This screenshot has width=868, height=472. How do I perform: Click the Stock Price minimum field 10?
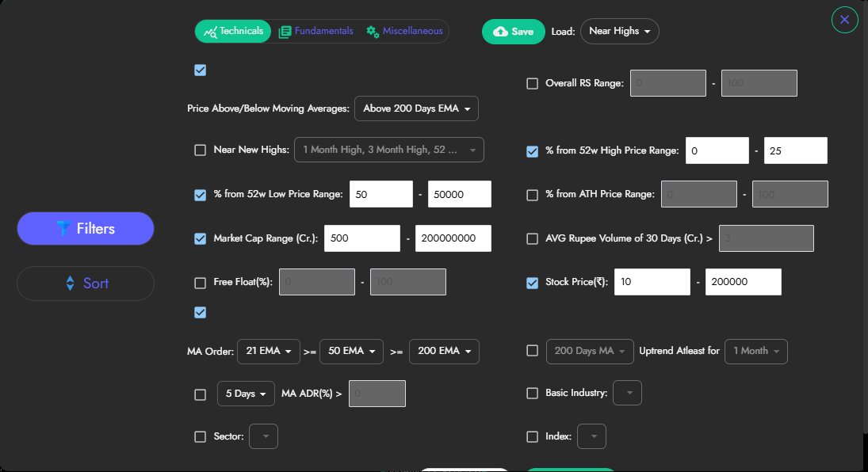click(652, 282)
